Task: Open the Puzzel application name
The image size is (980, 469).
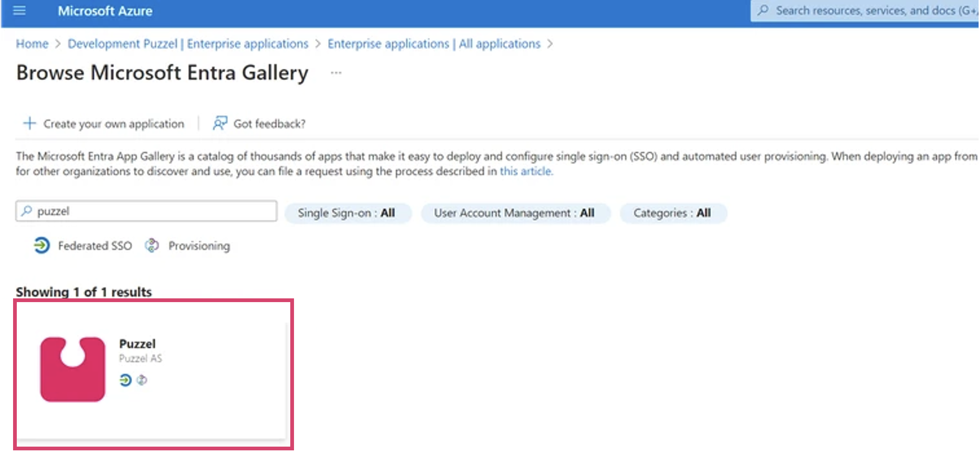Action: 137,344
